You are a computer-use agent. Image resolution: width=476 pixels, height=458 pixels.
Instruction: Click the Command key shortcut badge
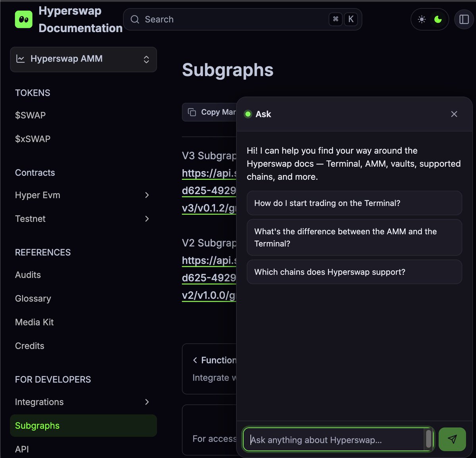(x=336, y=19)
